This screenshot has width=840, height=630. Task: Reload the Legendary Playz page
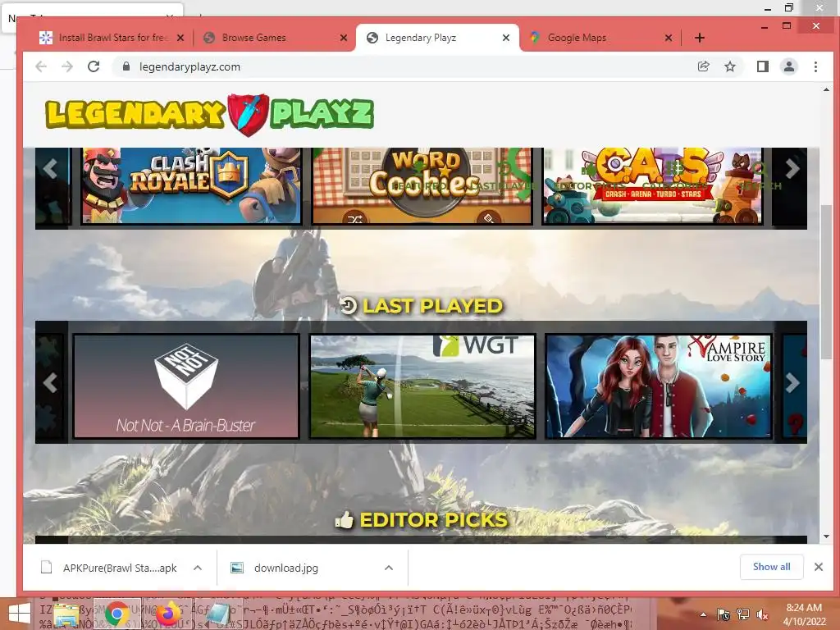tap(94, 66)
